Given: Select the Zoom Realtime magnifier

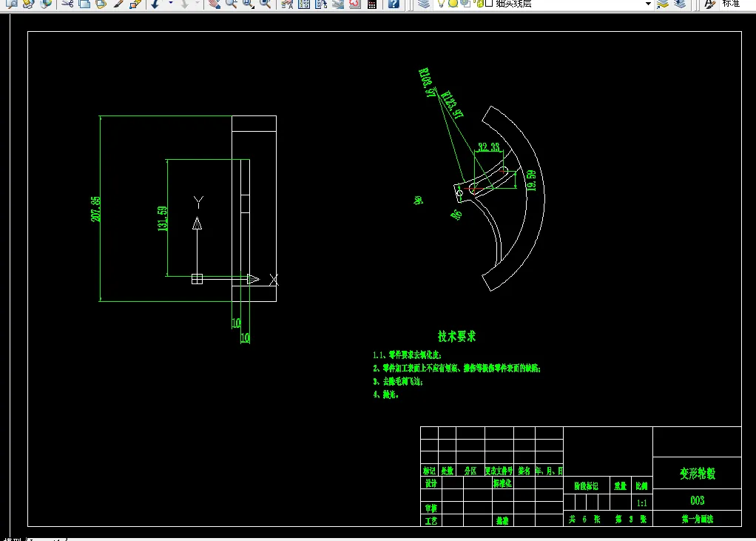Looking at the screenshot, I should tap(232, 4).
